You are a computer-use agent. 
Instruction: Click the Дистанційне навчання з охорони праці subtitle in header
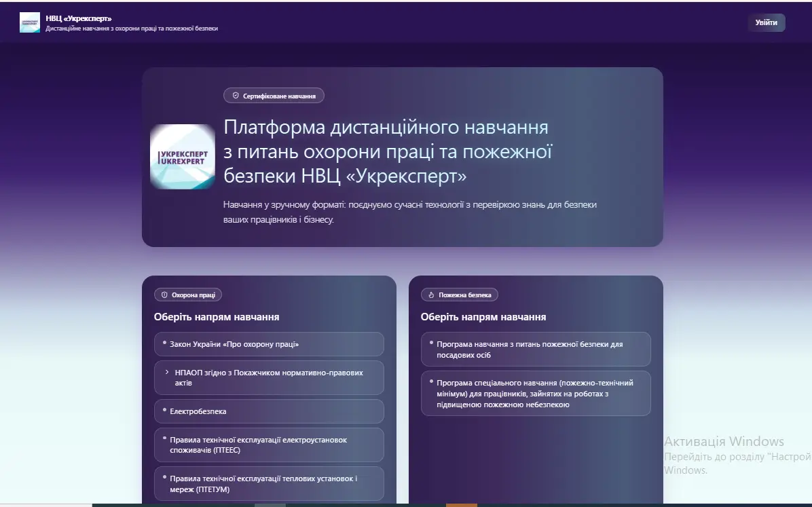[x=132, y=29]
